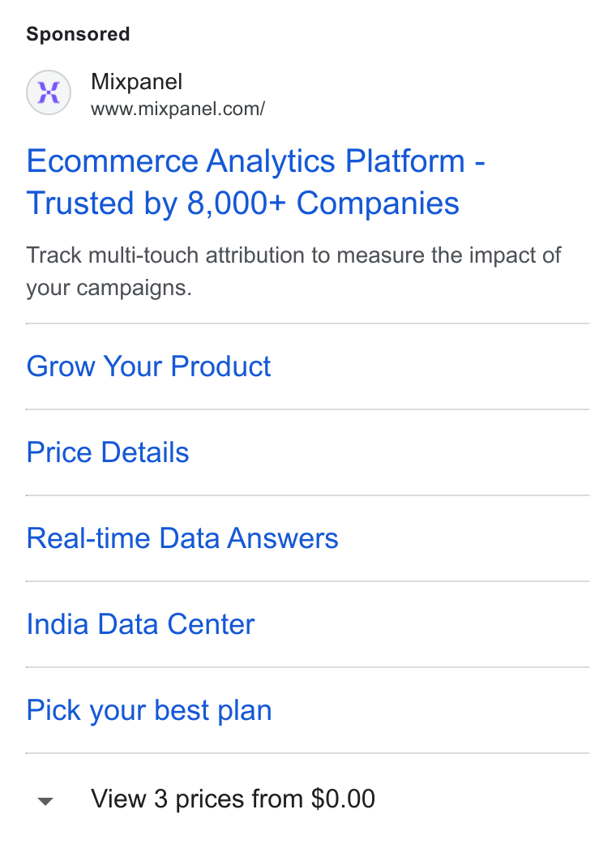Click "your campaigns." in the ad description

pos(109,288)
